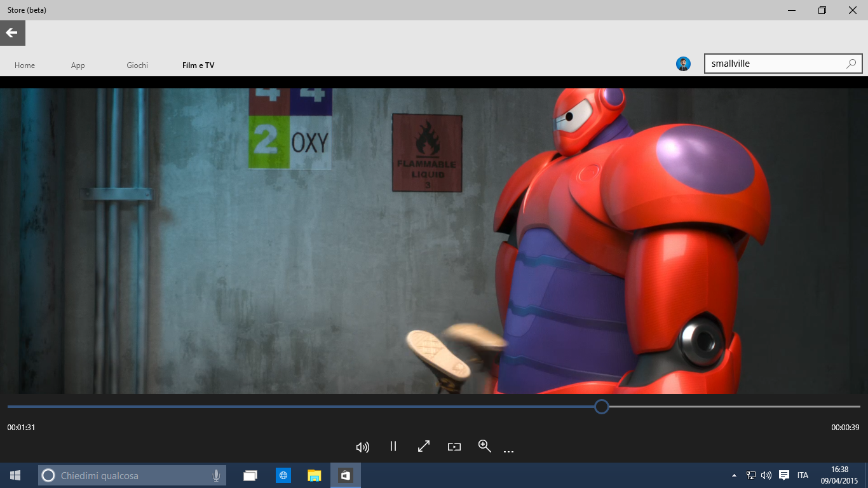Open File Explorer from the taskbar
The image size is (868, 488).
315,475
